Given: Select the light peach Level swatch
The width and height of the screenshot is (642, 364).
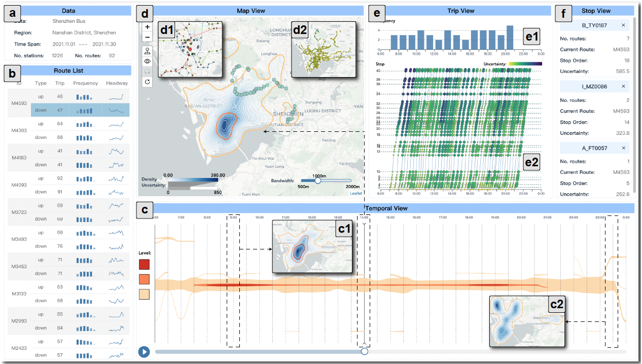Looking at the screenshot, I should click(144, 294).
